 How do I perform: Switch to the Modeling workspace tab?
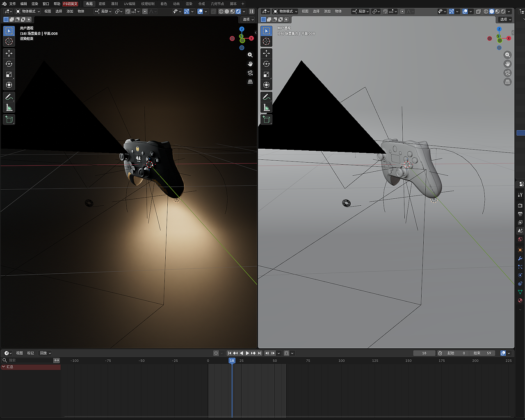click(102, 4)
